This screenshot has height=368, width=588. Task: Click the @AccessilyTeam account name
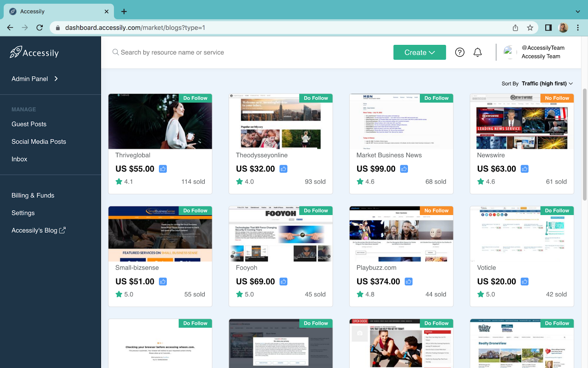543,48
